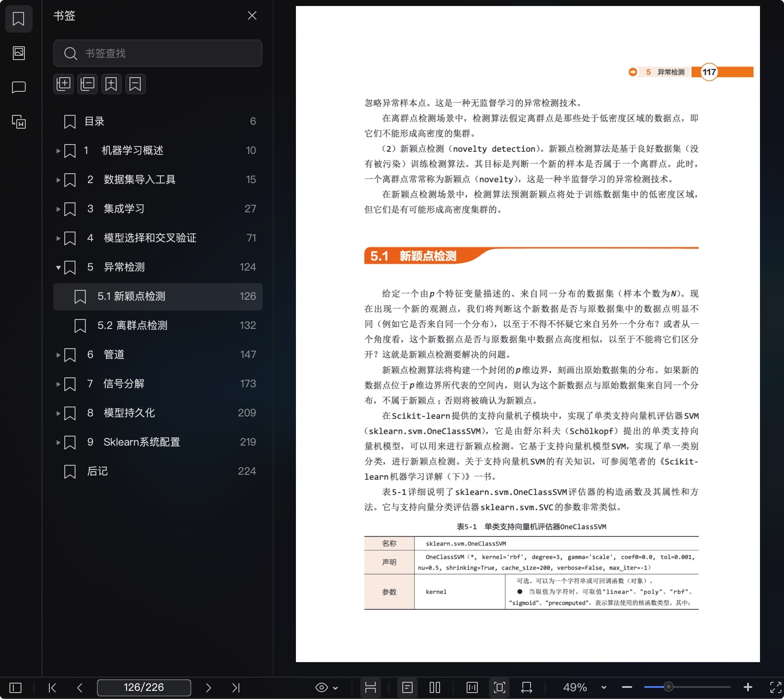Collapse the 异常检测 chapter
The image size is (784, 699).
click(x=58, y=267)
